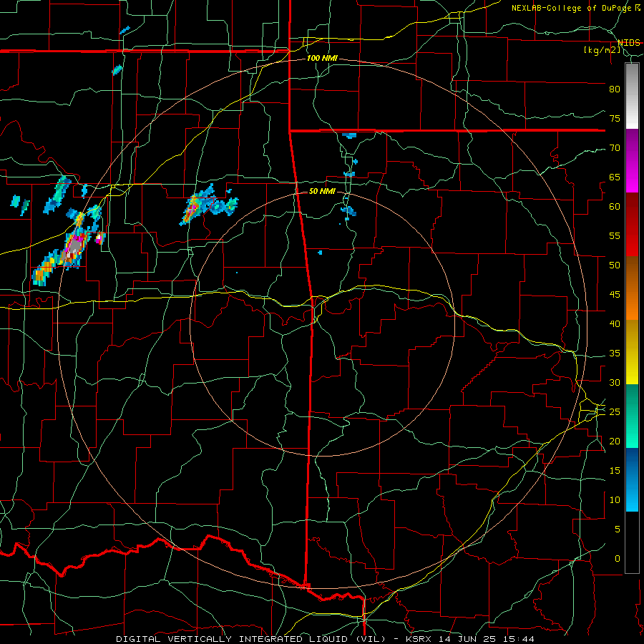
Task: Click the 25 value on the VIL scale
Action: [615, 412]
